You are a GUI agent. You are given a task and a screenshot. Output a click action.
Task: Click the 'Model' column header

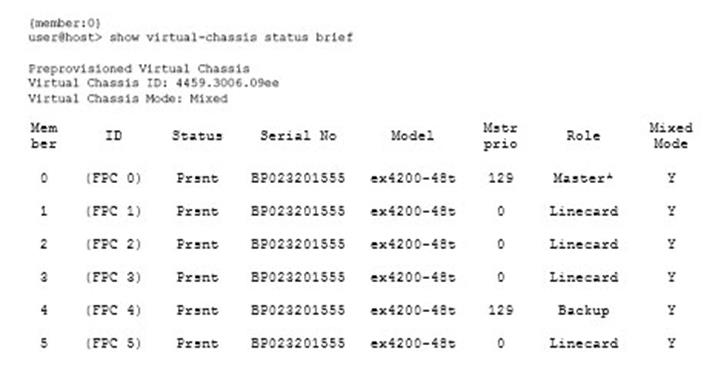tap(412, 135)
